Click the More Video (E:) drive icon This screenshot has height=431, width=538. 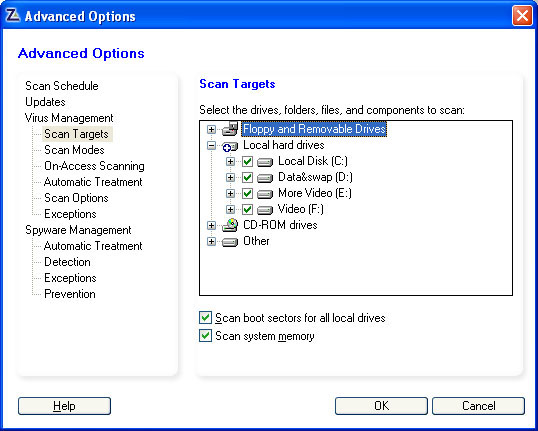265,194
